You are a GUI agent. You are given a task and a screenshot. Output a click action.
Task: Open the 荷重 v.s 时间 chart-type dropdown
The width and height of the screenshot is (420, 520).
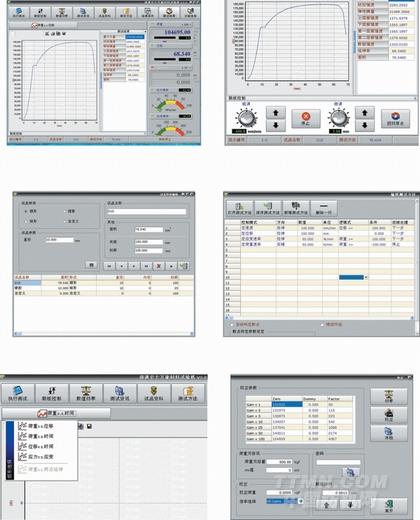(56, 413)
